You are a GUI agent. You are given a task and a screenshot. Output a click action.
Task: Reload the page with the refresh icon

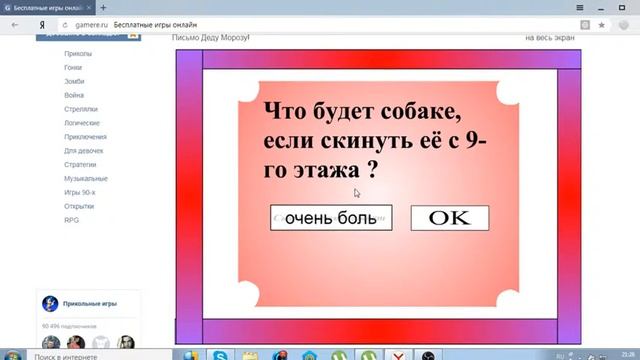click(65, 25)
